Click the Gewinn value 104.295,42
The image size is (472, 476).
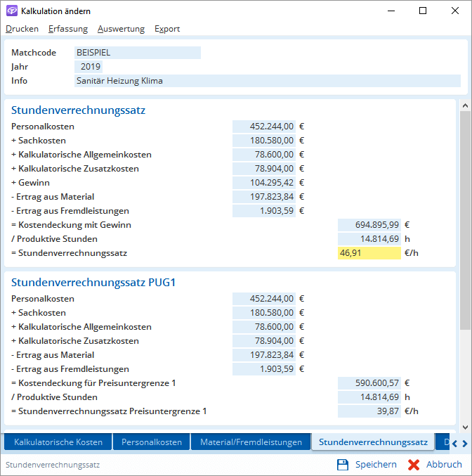coord(264,183)
